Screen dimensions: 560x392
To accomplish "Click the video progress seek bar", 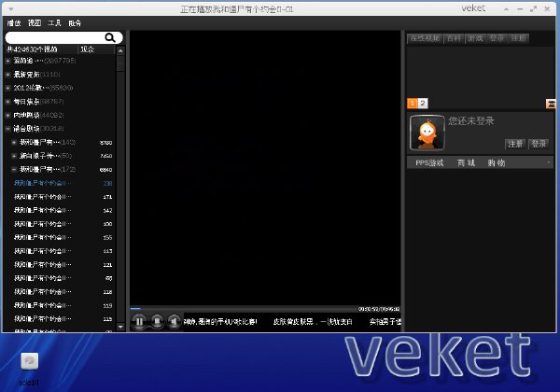I will click(245, 308).
